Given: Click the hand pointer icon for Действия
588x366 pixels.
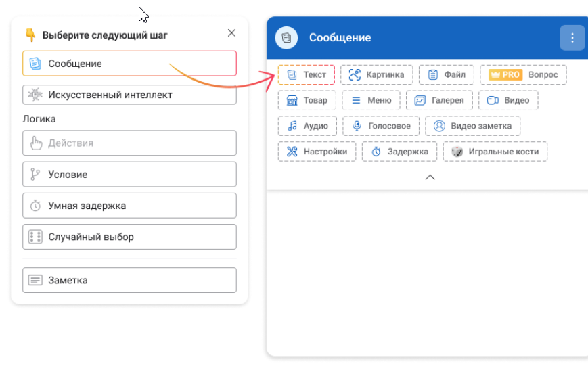Looking at the screenshot, I should (36, 143).
